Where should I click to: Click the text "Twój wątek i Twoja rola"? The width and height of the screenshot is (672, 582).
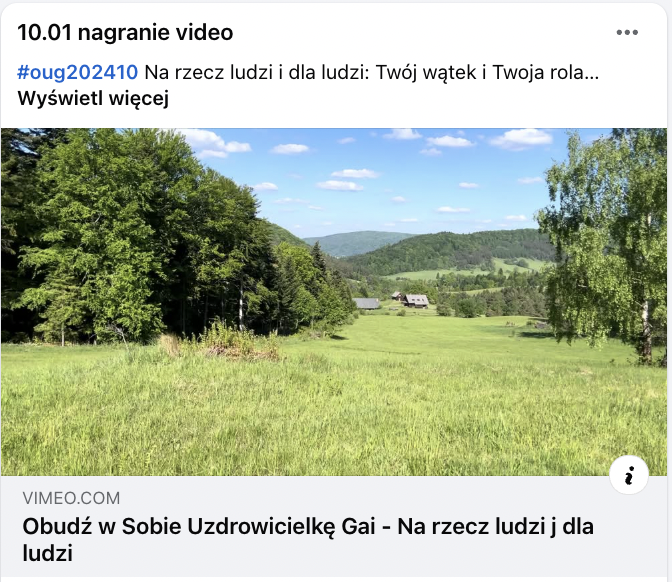tap(480, 72)
